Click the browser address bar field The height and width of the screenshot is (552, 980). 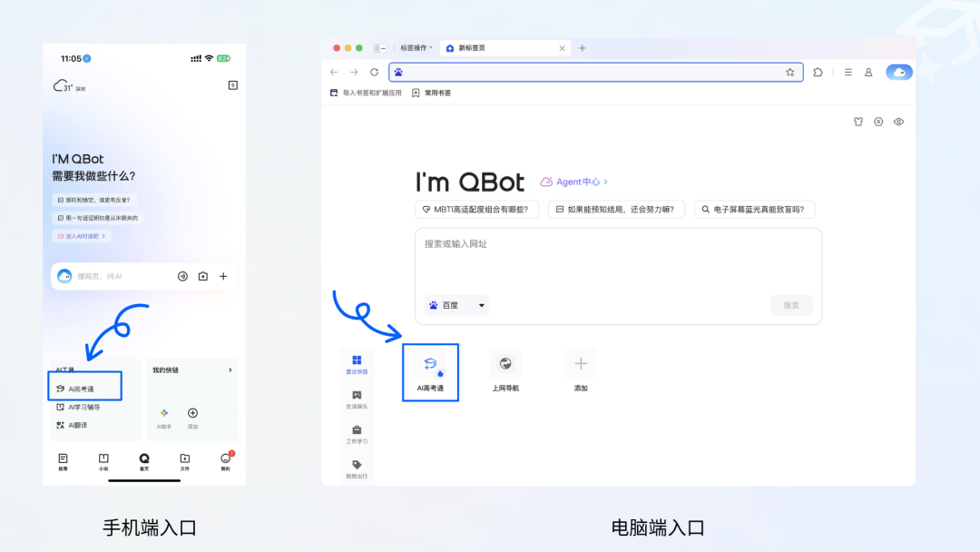coord(595,73)
